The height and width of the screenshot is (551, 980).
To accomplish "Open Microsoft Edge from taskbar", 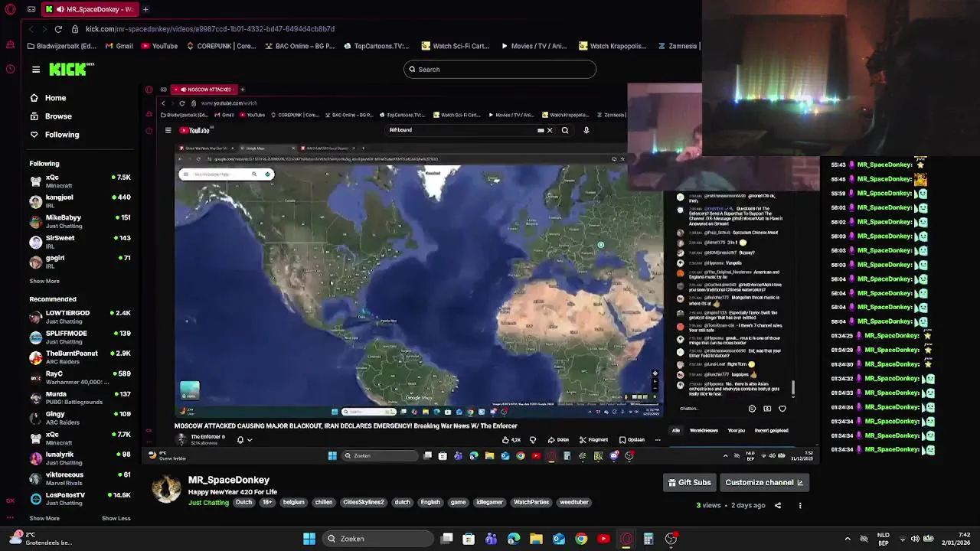I will [x=514, y=539].
